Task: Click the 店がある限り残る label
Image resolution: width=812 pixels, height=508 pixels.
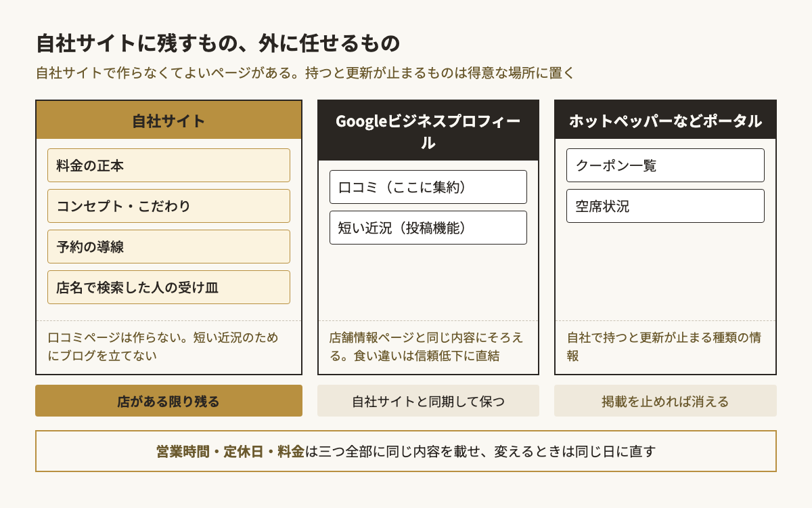Action: (x=168, y=401)
